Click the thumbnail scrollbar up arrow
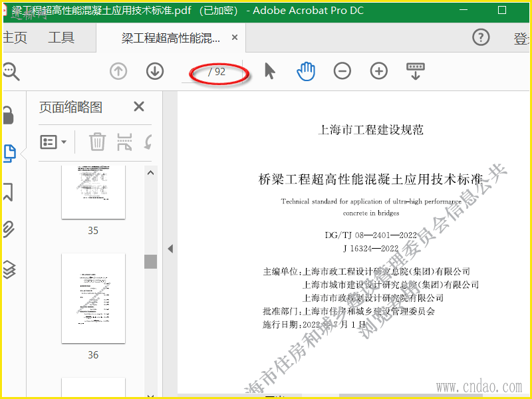Viewport: 532px width, 399px height. 151,173
